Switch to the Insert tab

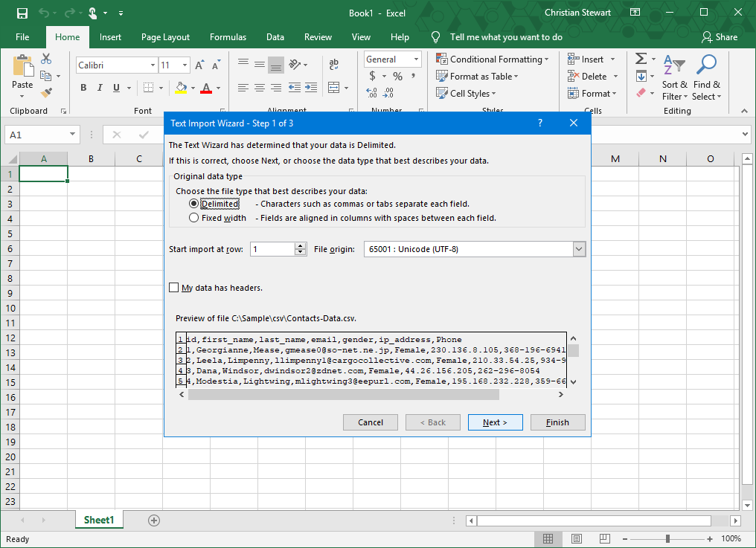[x=110, y=37]
